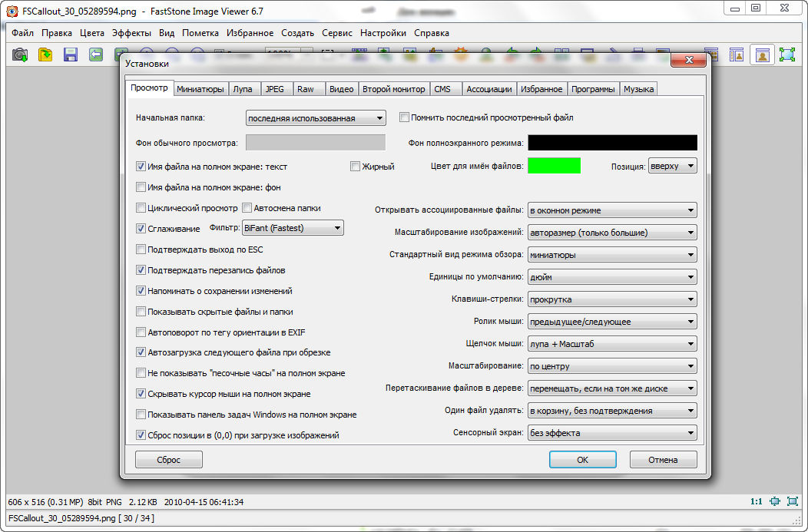Click the fit to window status icon
Screen dimensions: 808x532
pyautogui.click(x=774, y=501)
